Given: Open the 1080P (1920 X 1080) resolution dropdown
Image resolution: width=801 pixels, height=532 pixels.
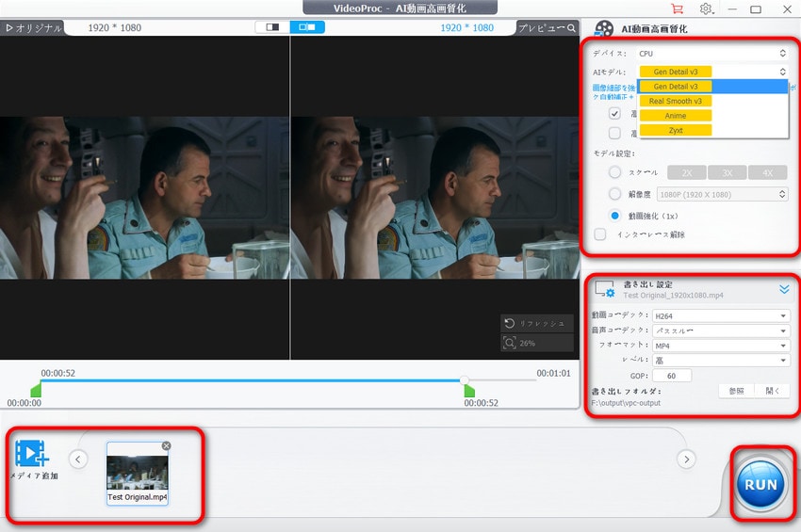Looking at the screenshot, I should coord(722,194).
